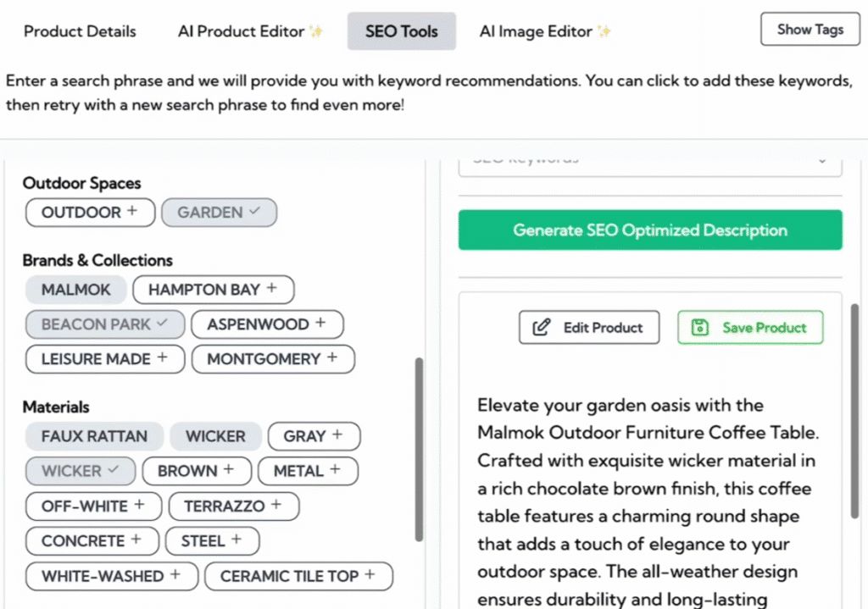Viewport: 868px width, 609px height.
Task: Click the FAUX RATTAN material tag
Action: [x=95, y=436]
